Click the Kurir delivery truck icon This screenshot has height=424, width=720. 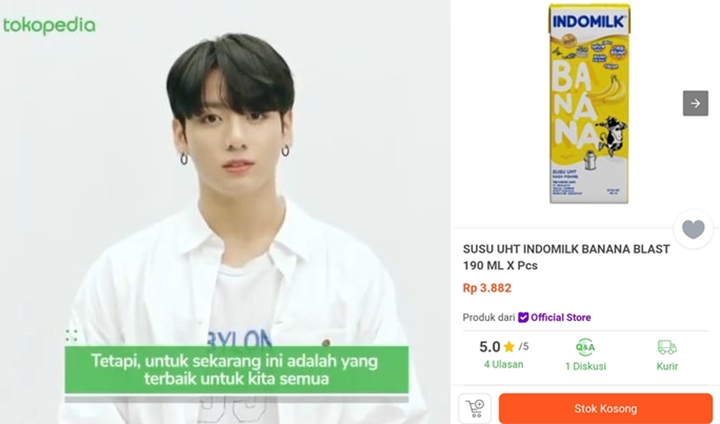tap(667, 347)
